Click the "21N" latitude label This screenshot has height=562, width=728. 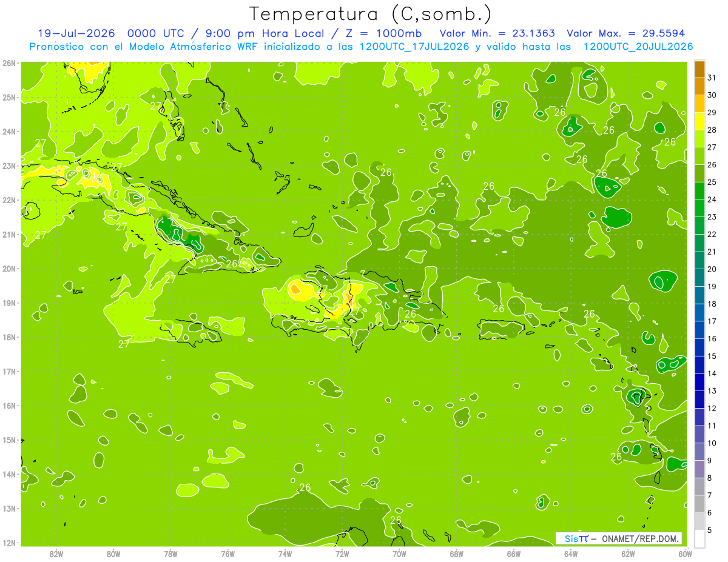(x=9, y=234)
